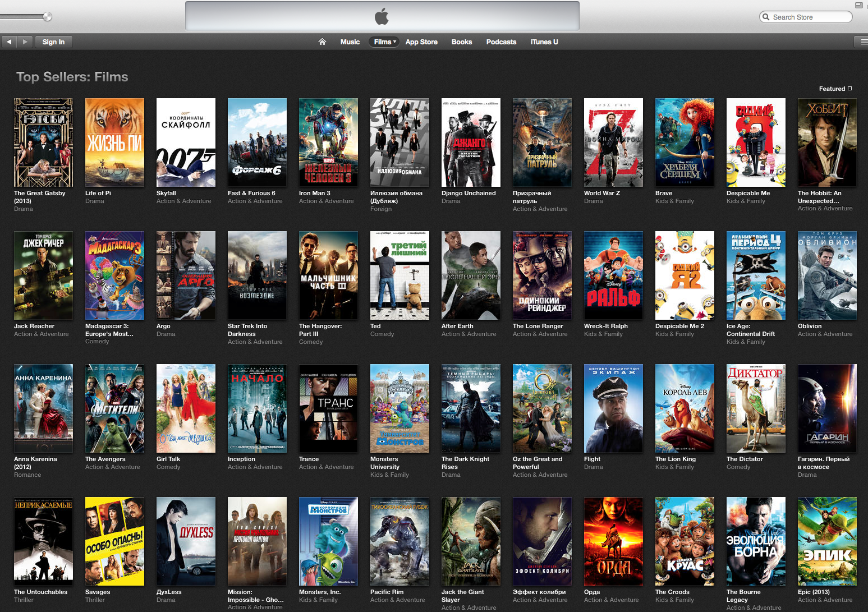The width and height of the screenshot is (868, 612).
Task: Click the Jack the Giant Slayer title
Action: point(463,596)
